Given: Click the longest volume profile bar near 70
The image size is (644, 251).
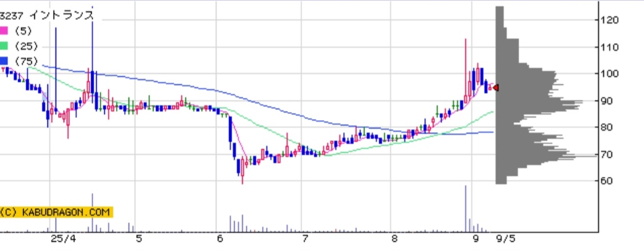Looking at the screenshot, I should click(546, 156).
